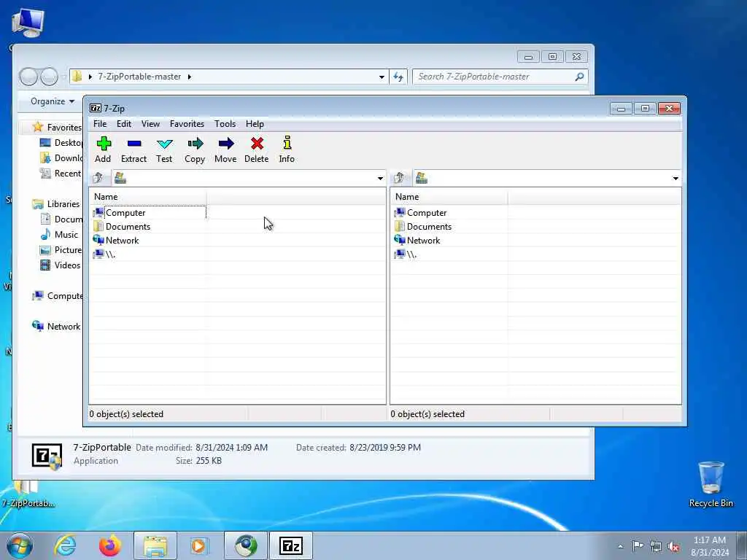The image size is (747, 560).
Task: Open the Tools menu in 7-Zip
Action: pos(225,124)
